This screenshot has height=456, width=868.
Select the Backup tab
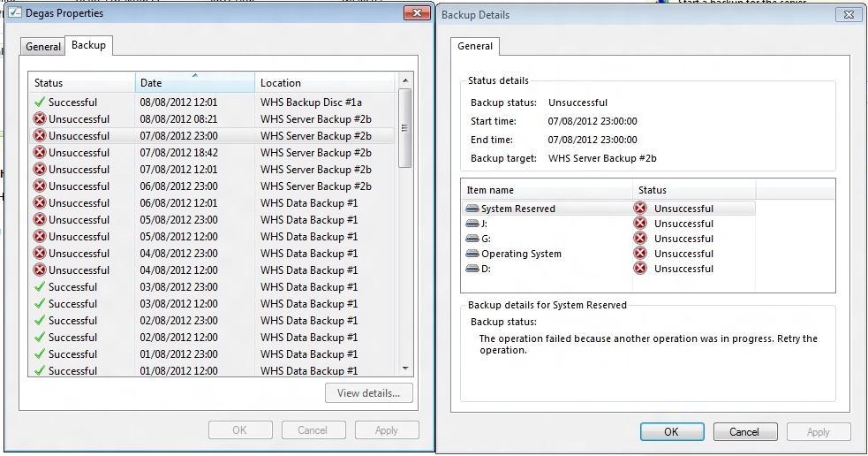coord(88,45)
